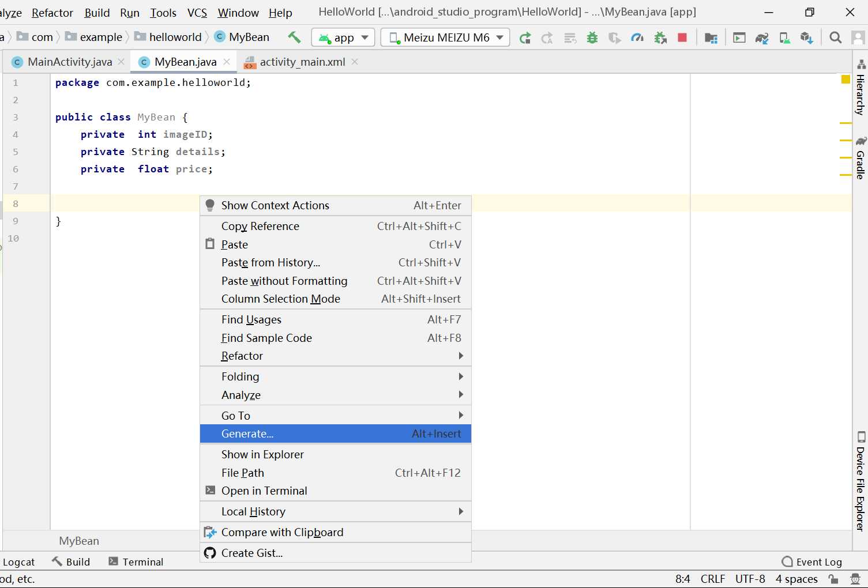Expand the Refactor submenu
868x588 pixels.
(336, 356)
